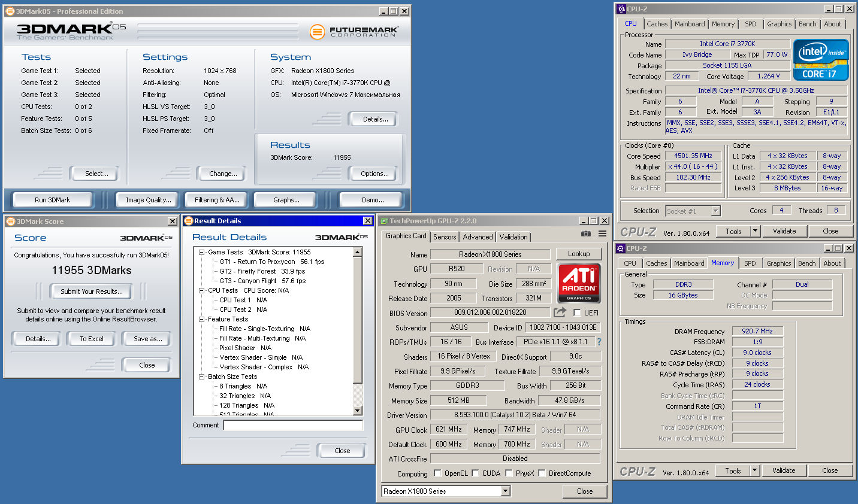
Task: Click the 3DMark05 Professional Edition title bar icon
Action: (10, 11)
